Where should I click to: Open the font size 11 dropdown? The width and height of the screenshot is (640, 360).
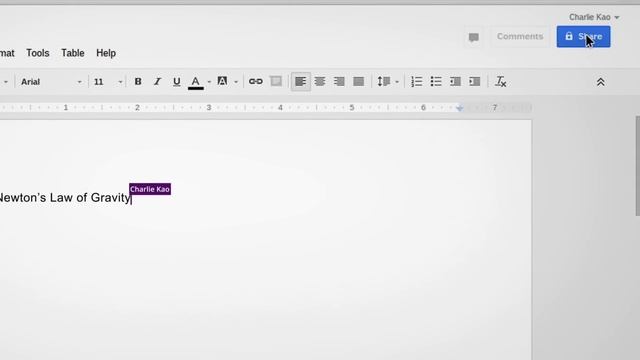108,82
